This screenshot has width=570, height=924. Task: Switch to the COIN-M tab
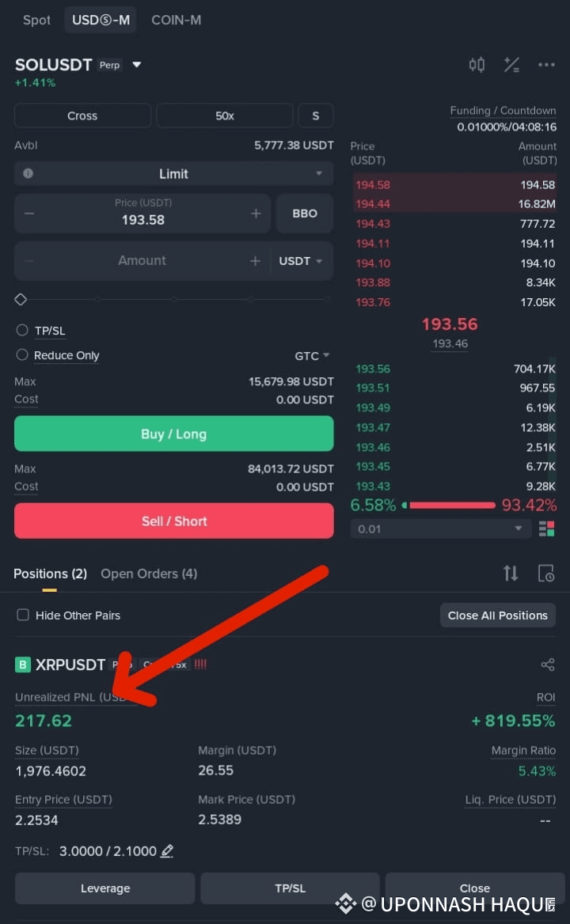click(177, 20)
